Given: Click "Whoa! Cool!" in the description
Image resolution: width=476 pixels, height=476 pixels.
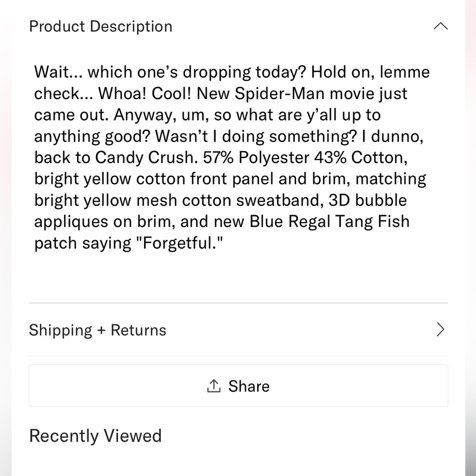Looking at the screenshot, I should (145, 93).
